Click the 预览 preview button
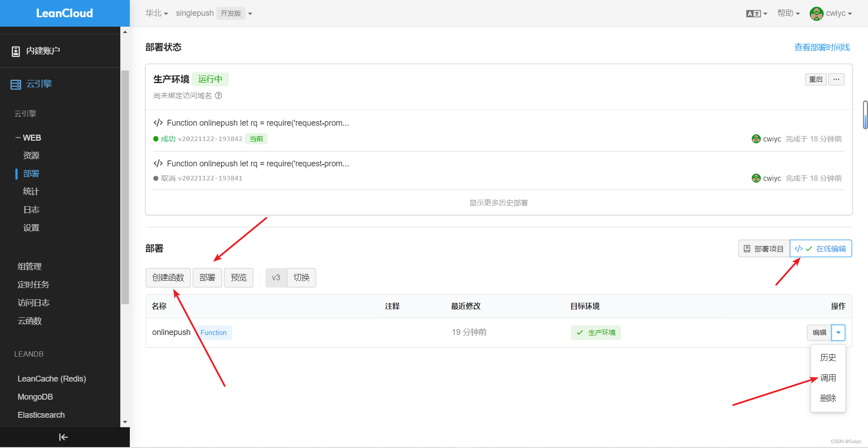This screenshot has width=868, height=448. [x=239, y=278]
